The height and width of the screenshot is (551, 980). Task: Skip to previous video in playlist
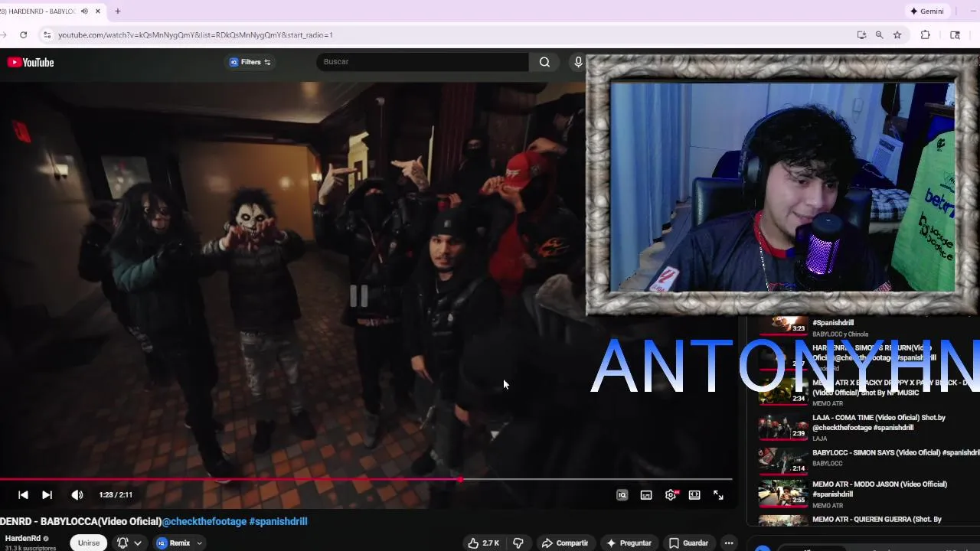coord(23,495)
